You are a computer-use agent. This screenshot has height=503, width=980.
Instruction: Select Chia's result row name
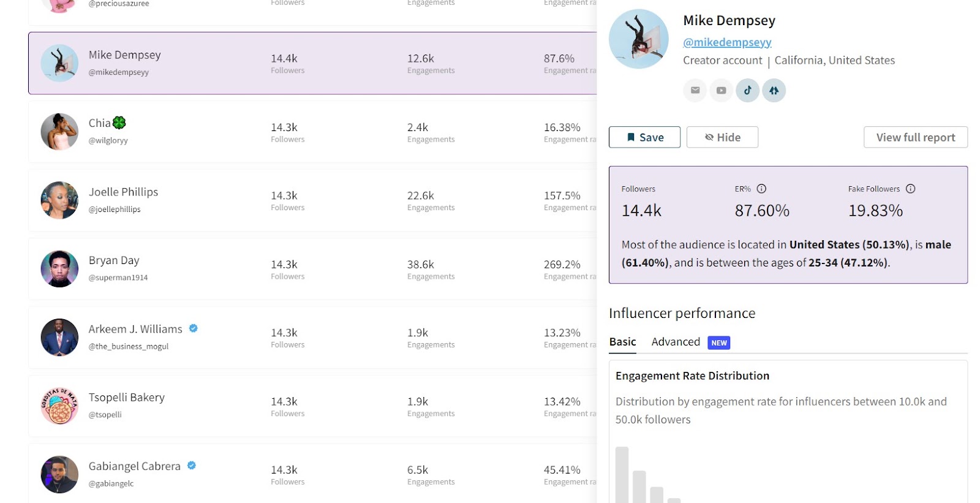click(x=100, y=123)
